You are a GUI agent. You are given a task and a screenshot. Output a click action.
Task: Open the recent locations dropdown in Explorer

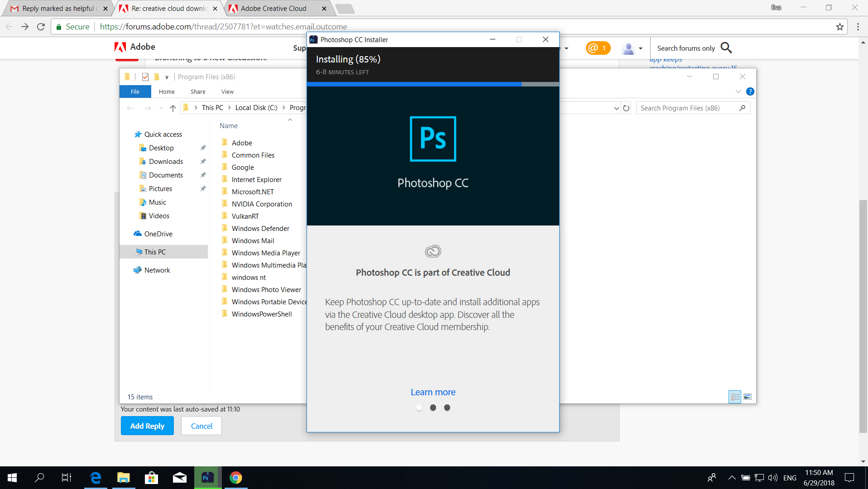[161, 108]
